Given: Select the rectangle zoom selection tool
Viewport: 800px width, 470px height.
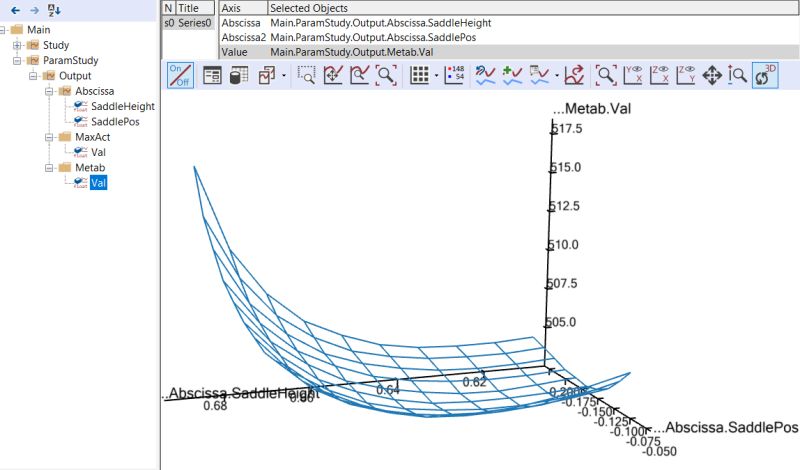Looking at the screenshot, I should pos(306,76).
